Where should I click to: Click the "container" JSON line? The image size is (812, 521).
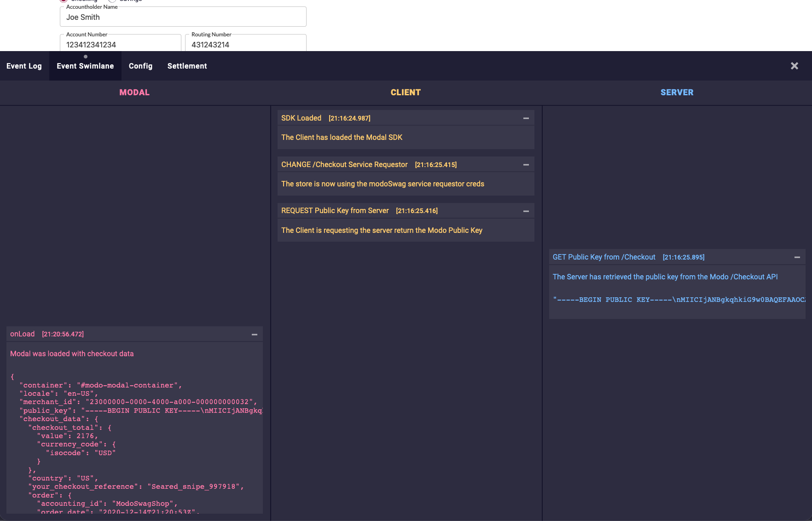(100, 385)
